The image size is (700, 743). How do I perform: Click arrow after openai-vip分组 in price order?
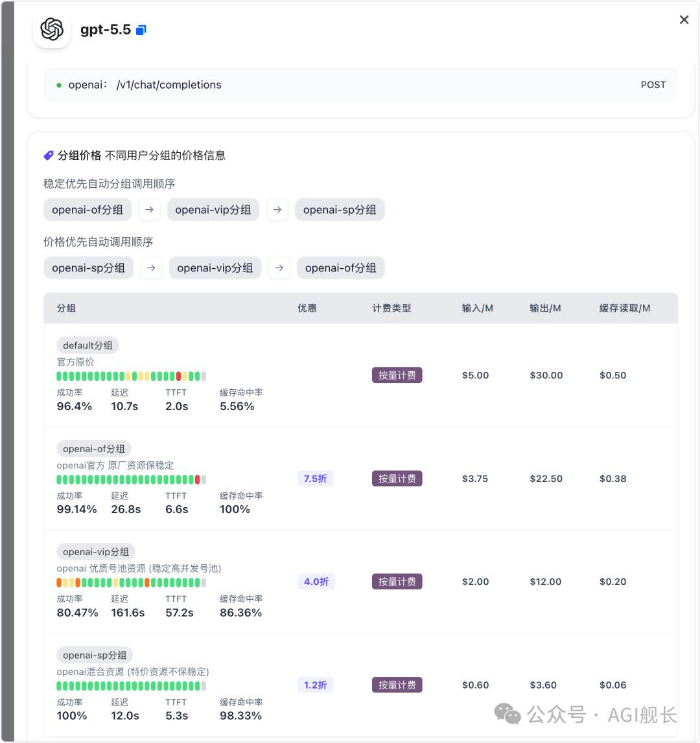[279, 268]
